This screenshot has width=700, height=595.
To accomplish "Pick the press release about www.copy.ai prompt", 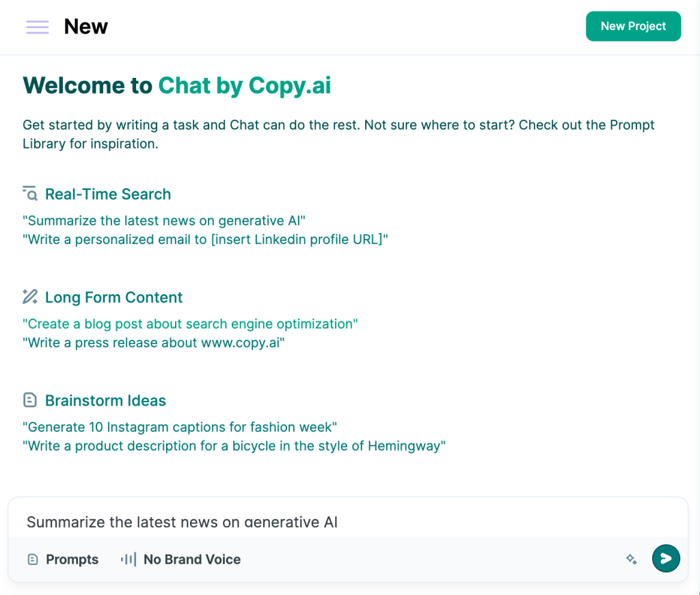I will point(153,343).
